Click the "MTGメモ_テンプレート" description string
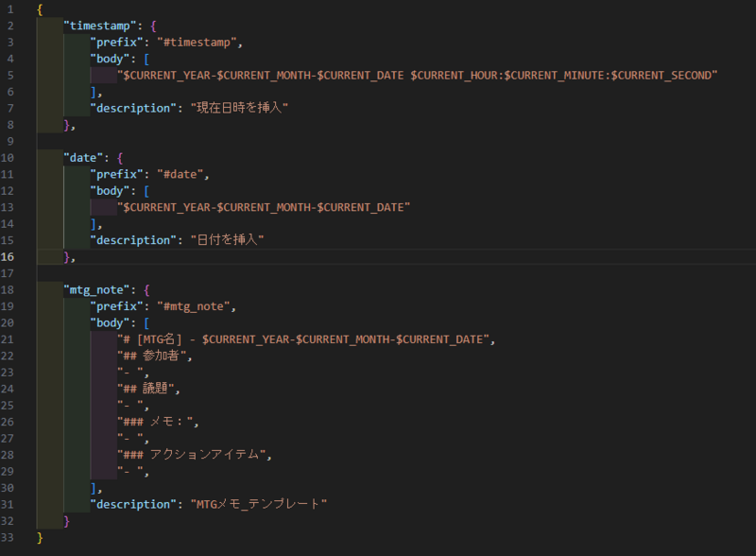756x556 pixels. pos(259,504)
